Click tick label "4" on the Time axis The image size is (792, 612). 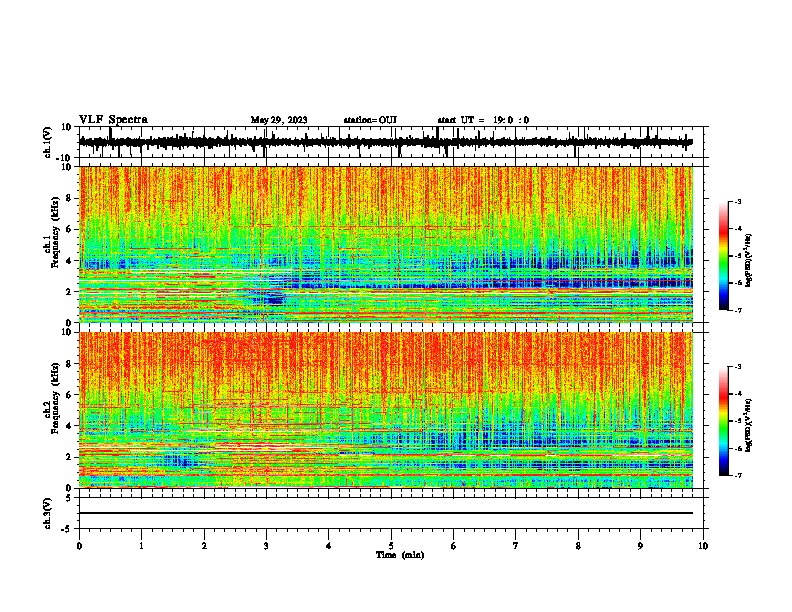329,546
